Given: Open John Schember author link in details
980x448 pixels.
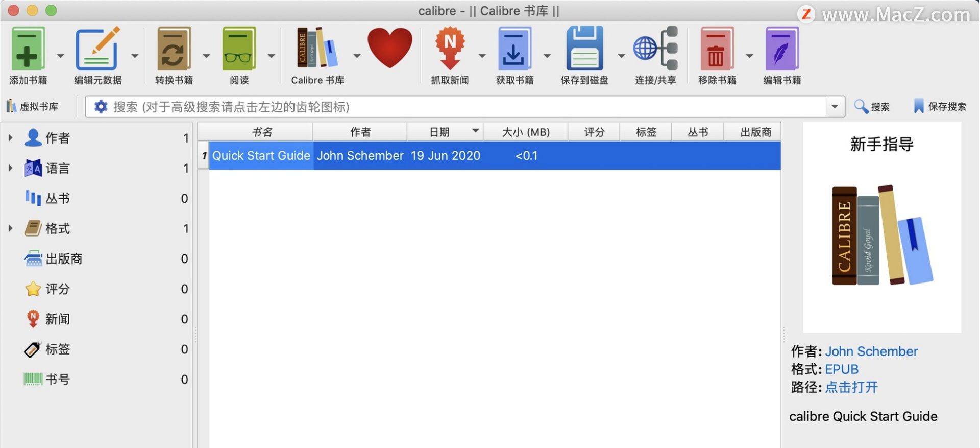Looking at the screenshot, I should click(871, 351).
